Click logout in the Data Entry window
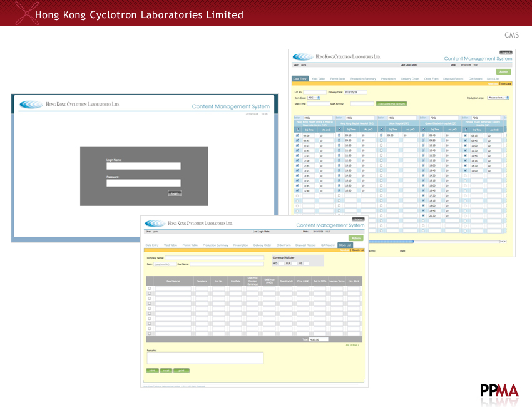 click(506, 53)
